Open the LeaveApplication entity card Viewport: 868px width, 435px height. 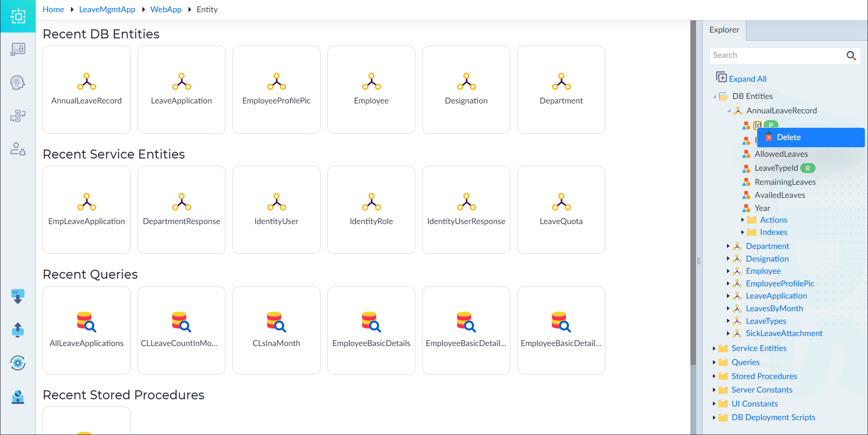(181, 89)
